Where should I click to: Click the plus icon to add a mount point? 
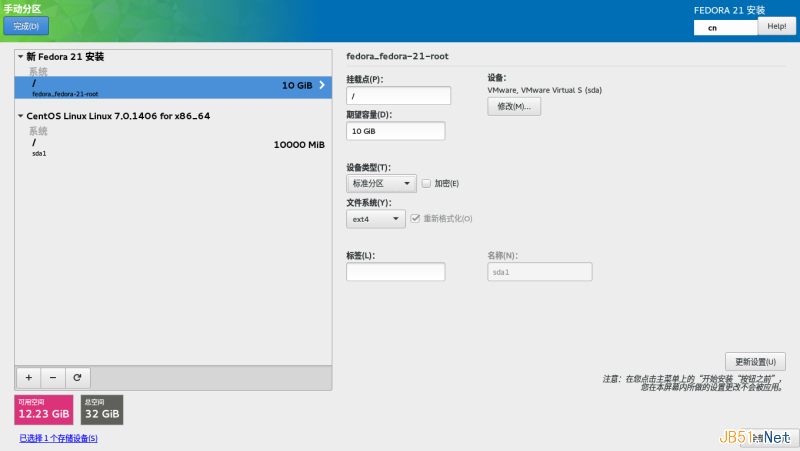pos(29,378)
